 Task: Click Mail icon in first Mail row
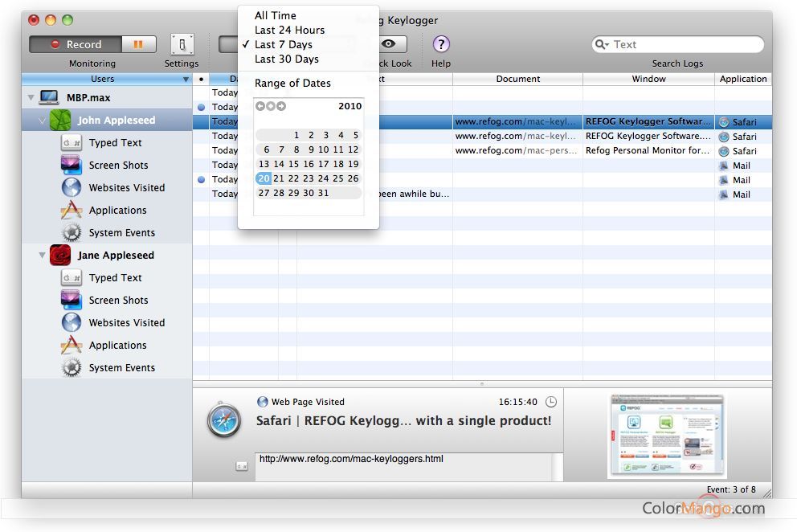(724, 166)
